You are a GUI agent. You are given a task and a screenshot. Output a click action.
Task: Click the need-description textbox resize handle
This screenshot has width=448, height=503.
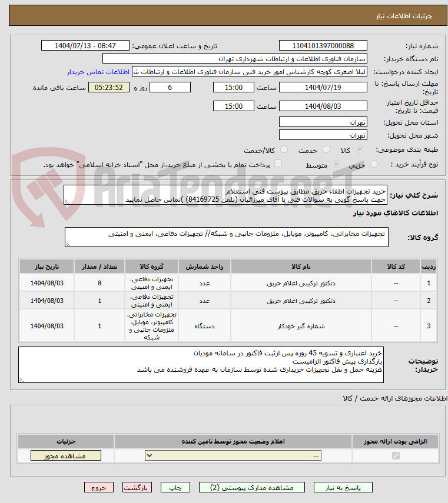pyautogui.click(x=67, y=202)
